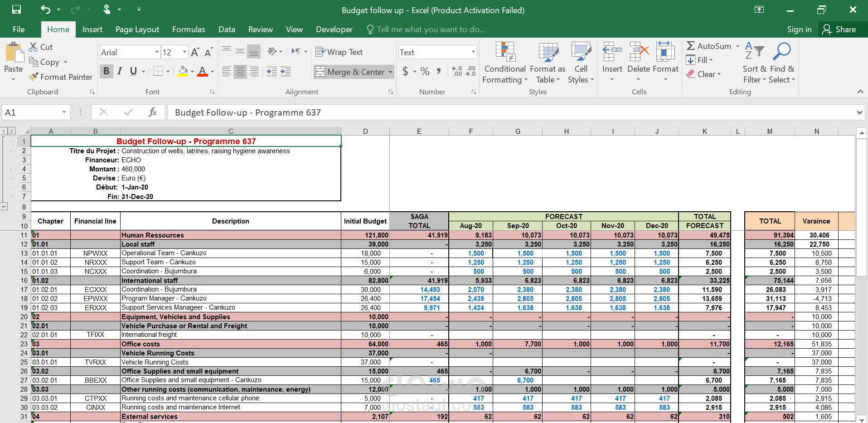Apply the yellow Fill Color bucket
Image resolution: width=868 pixels, height=423 pixels.
click(x=183, y=71)
